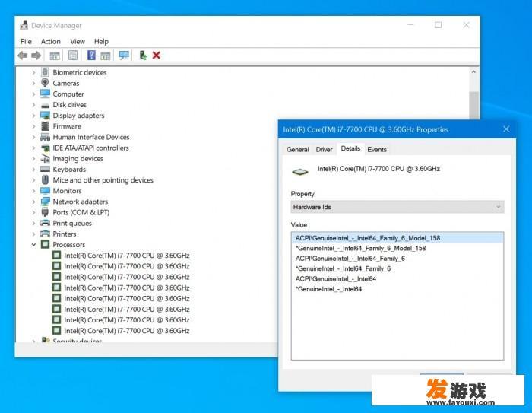Click the Human Interface Devices icon

(x=45, y=137)
